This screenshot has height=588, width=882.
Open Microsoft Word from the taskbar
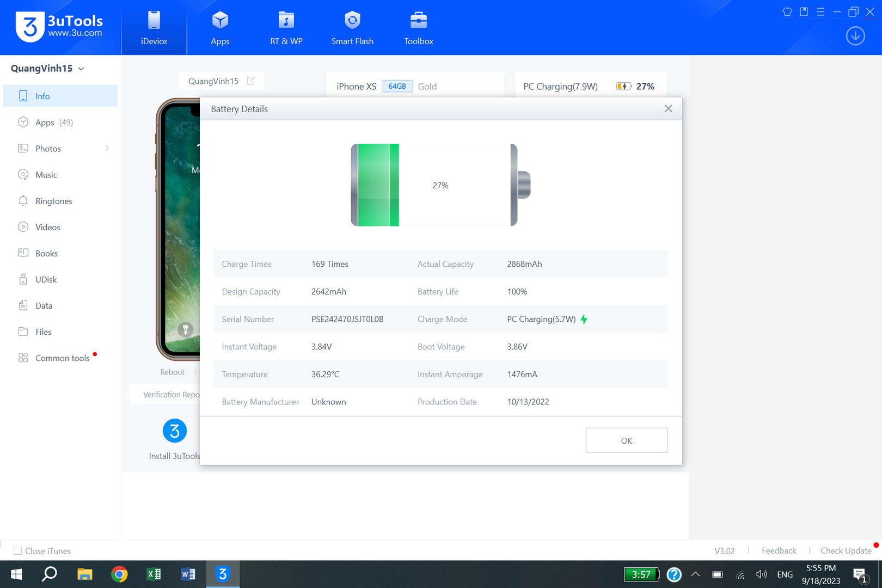(188, 574)
